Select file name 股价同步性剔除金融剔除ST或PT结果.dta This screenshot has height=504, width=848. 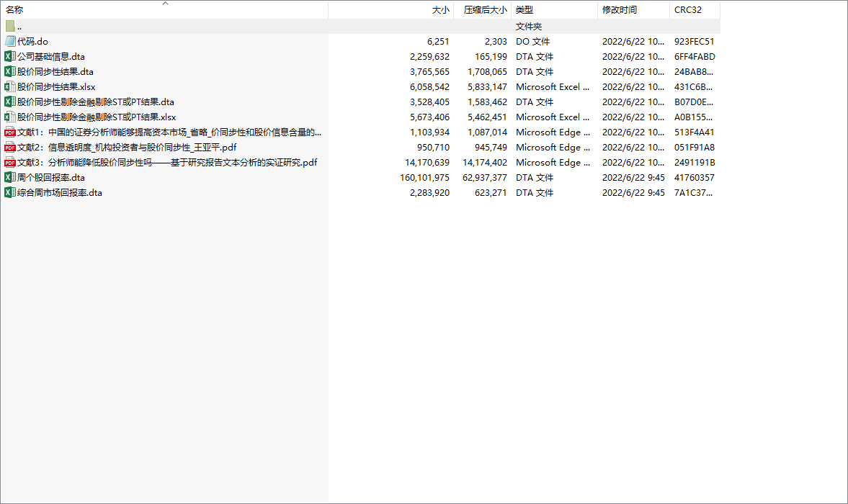[x=96, y=102]
